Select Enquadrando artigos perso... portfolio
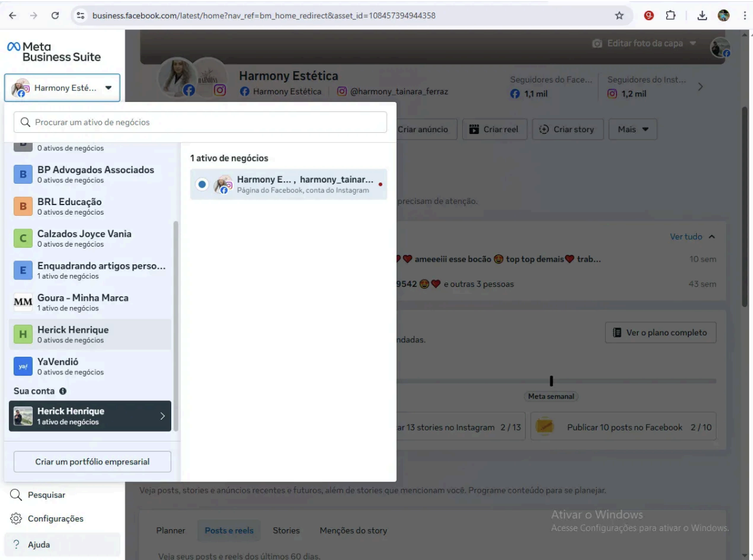The width and height of the screenshot is (753, 560). (90, 271)
